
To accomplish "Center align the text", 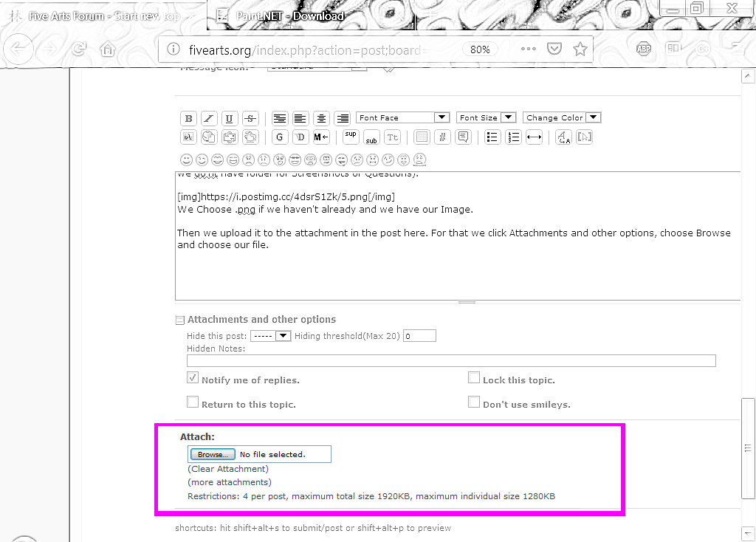I will tap(321, 118).
